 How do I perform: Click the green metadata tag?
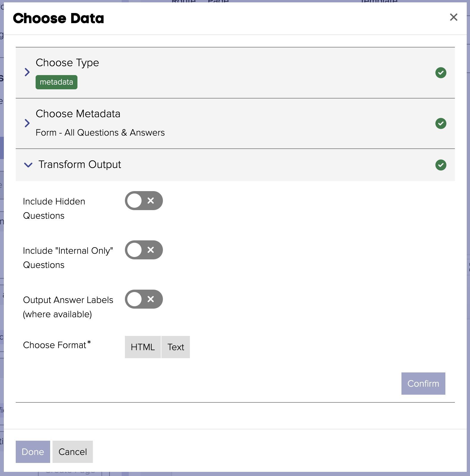point(56,82)
